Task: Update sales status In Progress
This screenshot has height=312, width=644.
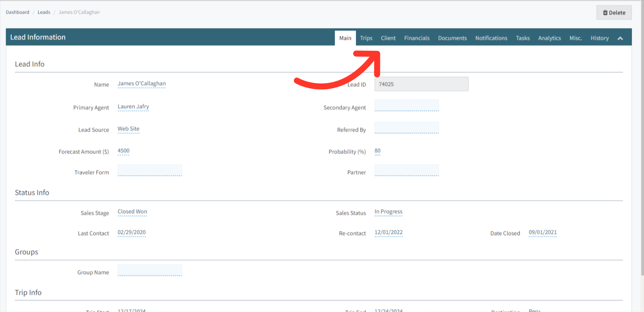Action: pos(388,212)
